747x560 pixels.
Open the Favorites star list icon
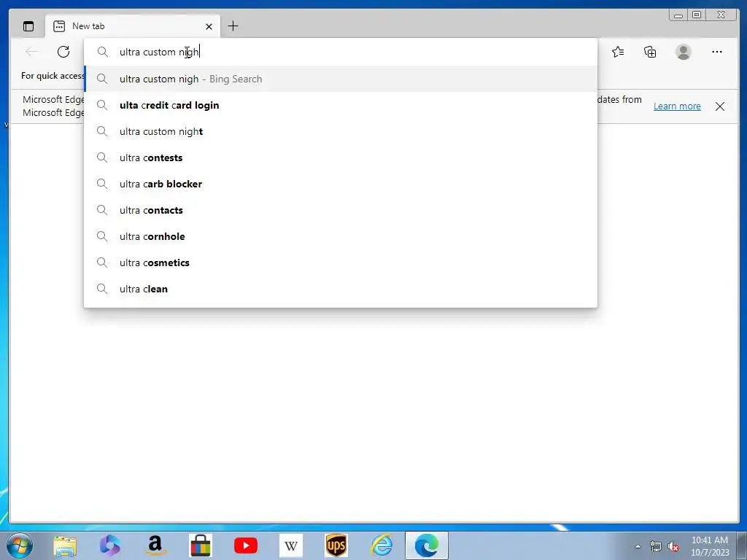pyautogui.click(x=618, y=52)
